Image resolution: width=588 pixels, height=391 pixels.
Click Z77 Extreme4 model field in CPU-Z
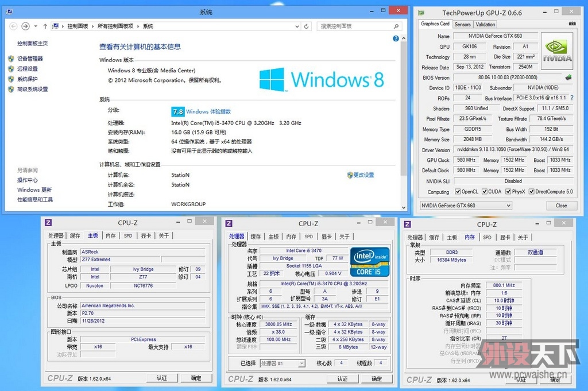[120, 260]
